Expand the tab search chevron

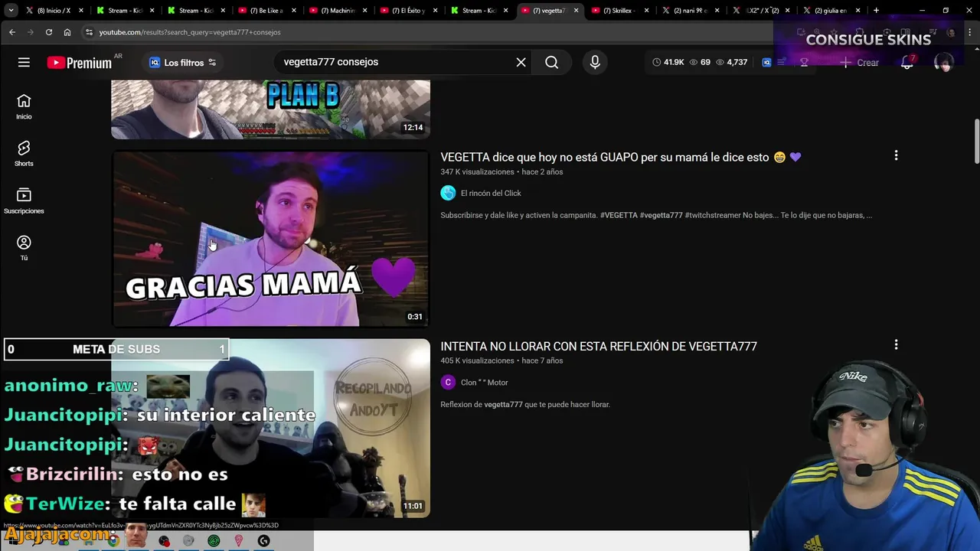coord(11,11)
